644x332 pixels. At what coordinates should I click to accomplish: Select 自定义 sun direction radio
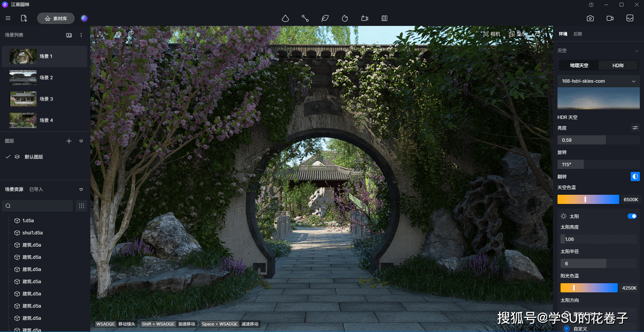pyautogui.click(x=567, y=329)
